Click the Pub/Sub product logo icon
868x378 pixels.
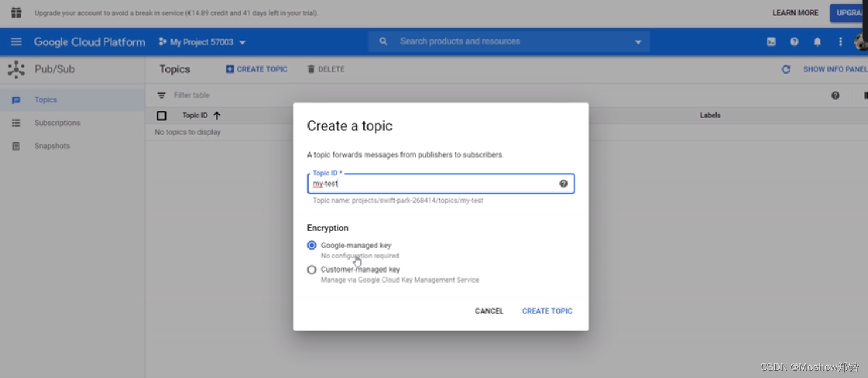(16, 69)
